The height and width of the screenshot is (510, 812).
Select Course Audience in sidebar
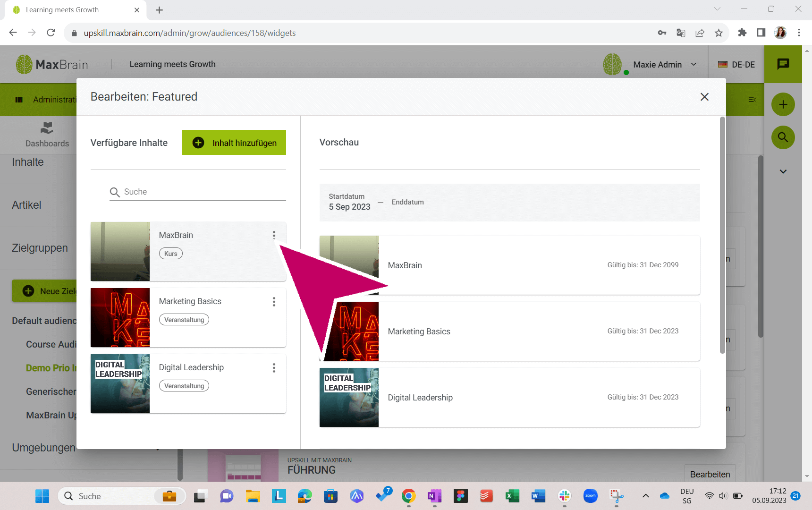pyautogui.click(x=51, y=344)
